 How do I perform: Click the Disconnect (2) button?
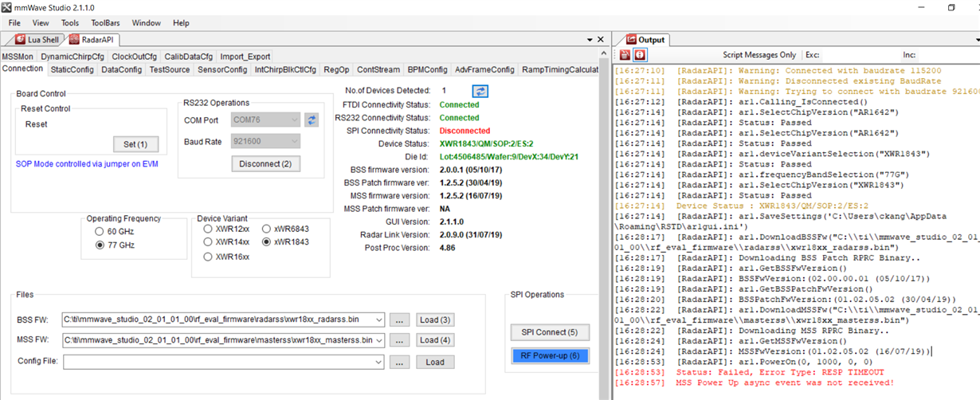(x=266, y=163)
